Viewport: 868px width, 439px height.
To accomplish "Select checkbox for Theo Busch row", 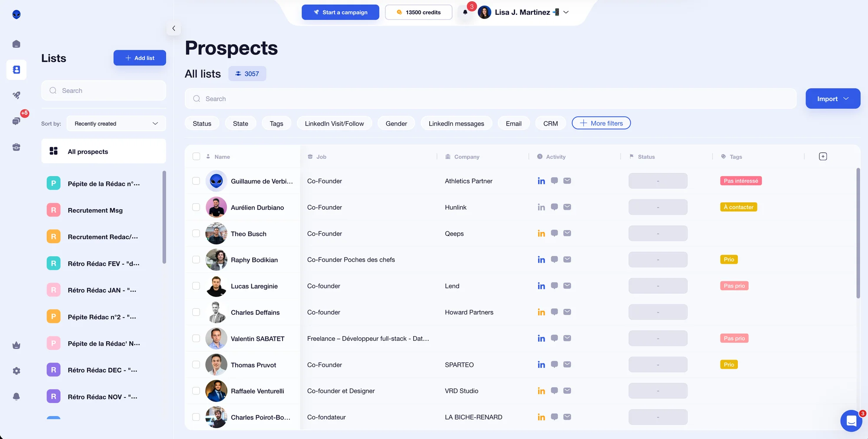I will tap(196, 233).
